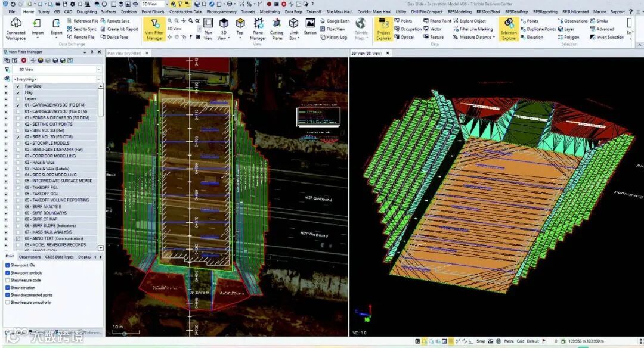
Task: Click the Undo icon in quick access toolbar
Action: coord(13,4)
